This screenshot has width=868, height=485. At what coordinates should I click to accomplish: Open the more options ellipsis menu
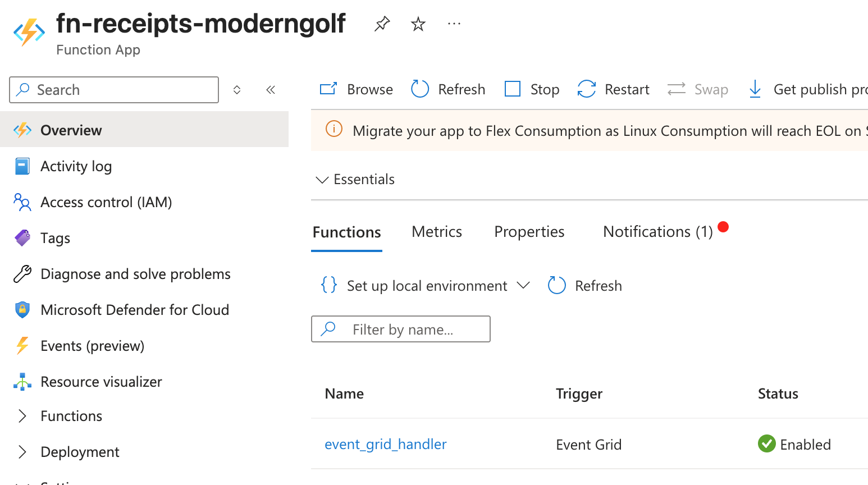pos(454,24)
